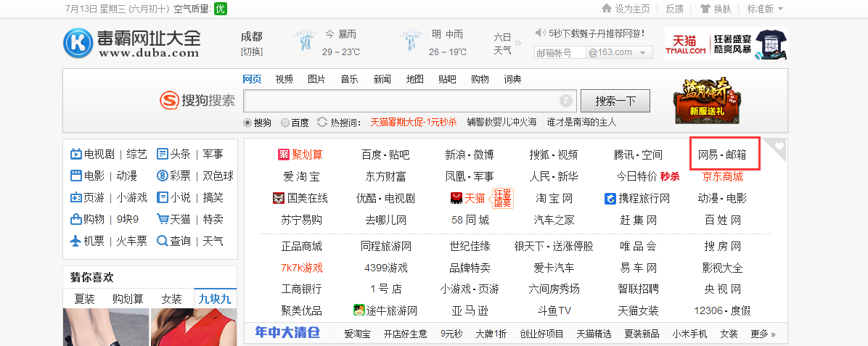Click the TV icon beside 电视剧
The height and width of the screenshot is (346, 868).
[75, 154]
